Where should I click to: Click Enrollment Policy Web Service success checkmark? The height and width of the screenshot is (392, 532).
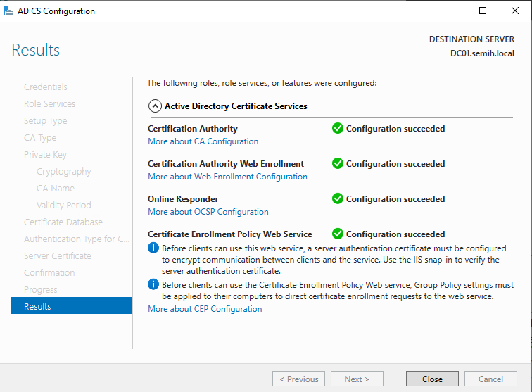point(338,234)
